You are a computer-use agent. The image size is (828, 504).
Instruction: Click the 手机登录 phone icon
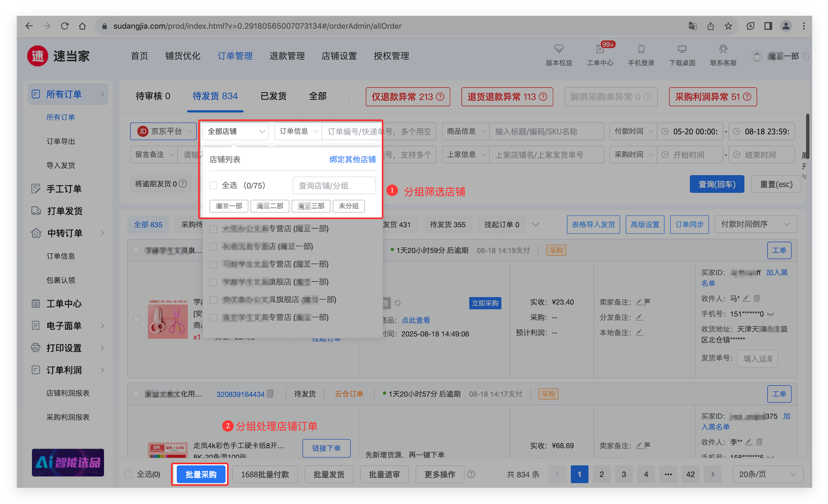click(641, 49)
